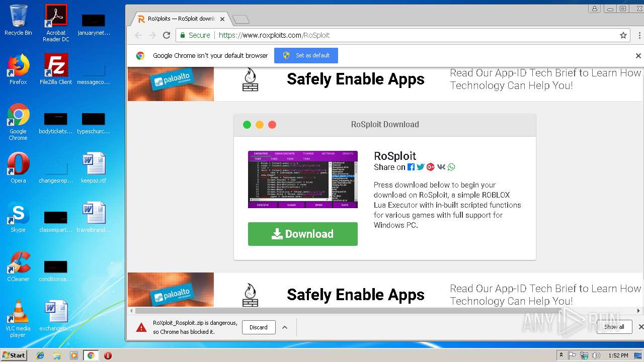Open exchangeti Word document icon
Screen dimensions: 644x362
pos(56,315)
